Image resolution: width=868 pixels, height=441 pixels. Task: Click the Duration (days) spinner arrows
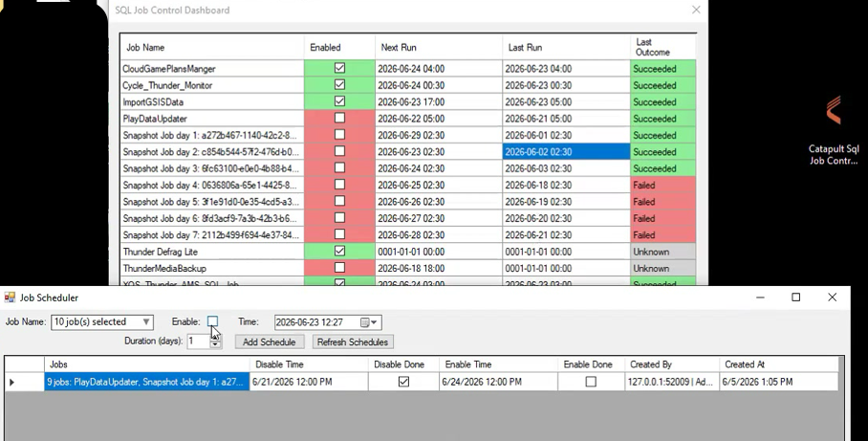coord(215,342)
